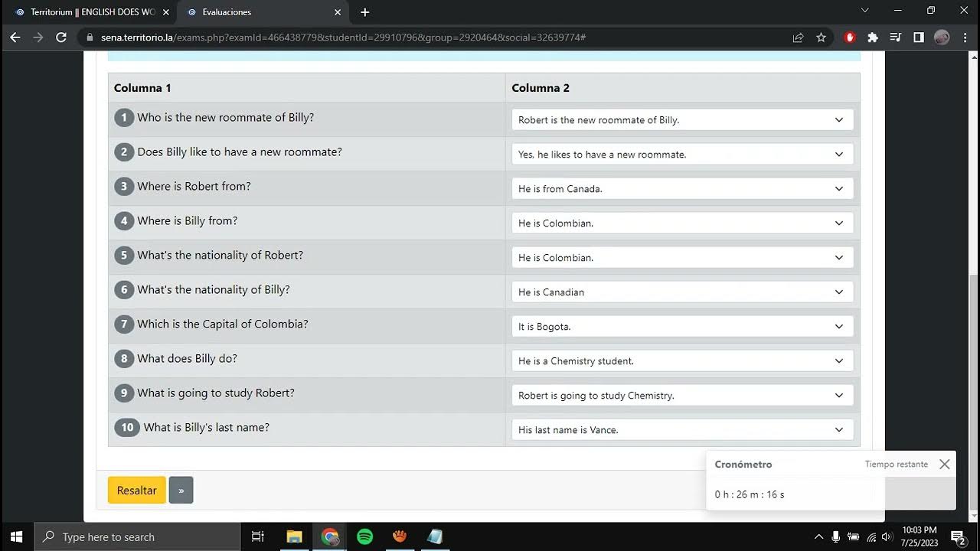
Task: Open the notepad app on the taskbar
Action: click(x=435, y=536)
